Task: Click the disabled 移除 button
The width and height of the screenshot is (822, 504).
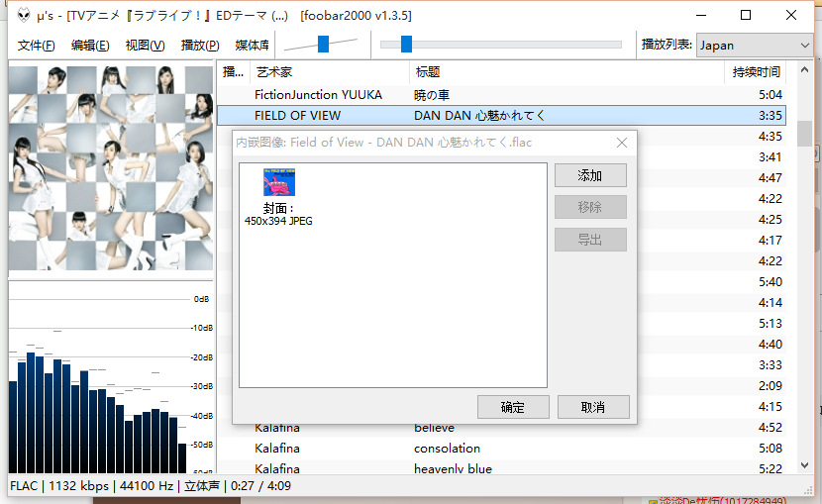Action: (590, 207)
